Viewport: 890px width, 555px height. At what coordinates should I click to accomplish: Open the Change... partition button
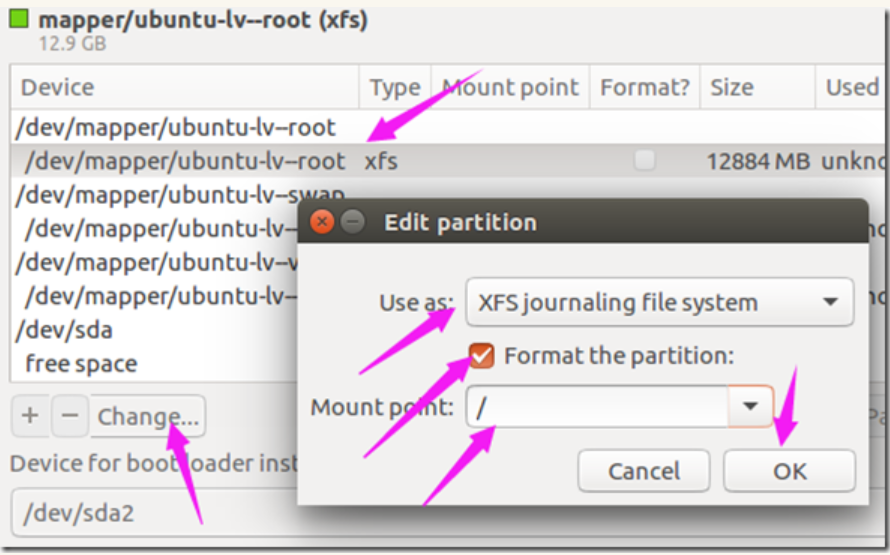click(148, 416)
